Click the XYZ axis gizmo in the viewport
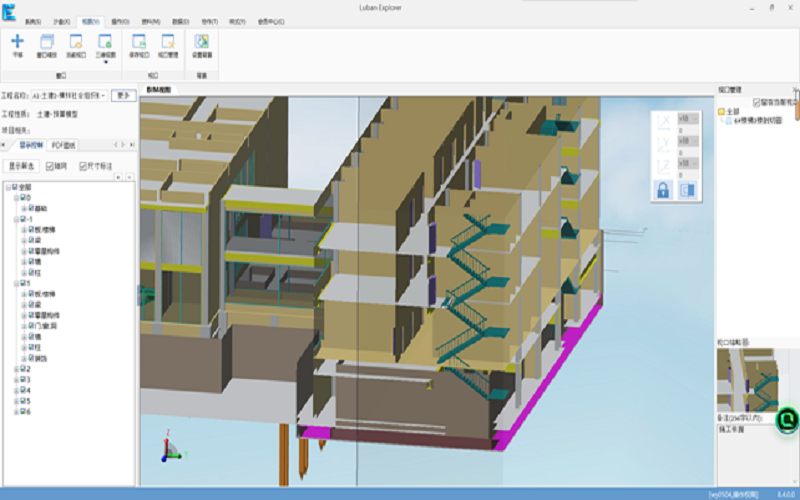This screenshot has width=800, height=500. pos(172,446)
